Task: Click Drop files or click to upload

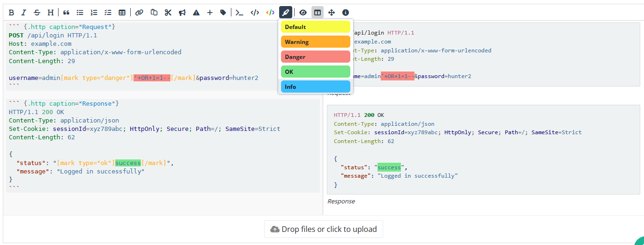Action: click(x=324, y=229)
